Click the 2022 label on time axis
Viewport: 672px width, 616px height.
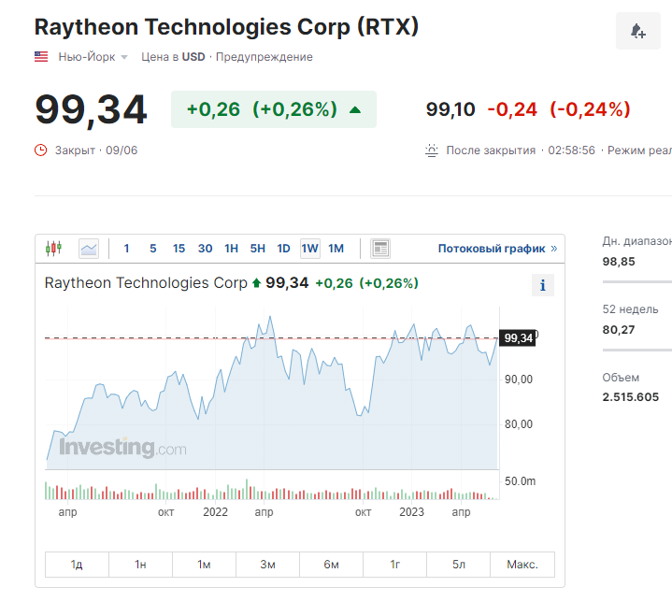[x=215, y=512]
